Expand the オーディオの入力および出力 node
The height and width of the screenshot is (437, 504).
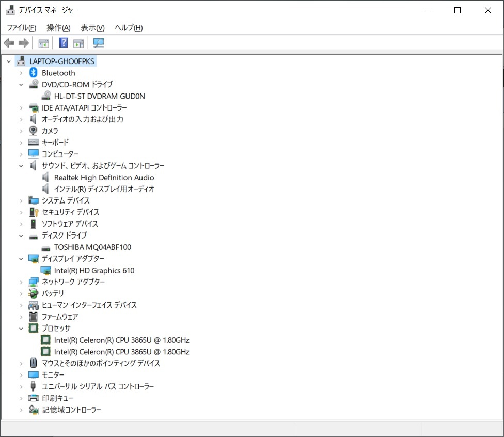[x=21, y=120]
